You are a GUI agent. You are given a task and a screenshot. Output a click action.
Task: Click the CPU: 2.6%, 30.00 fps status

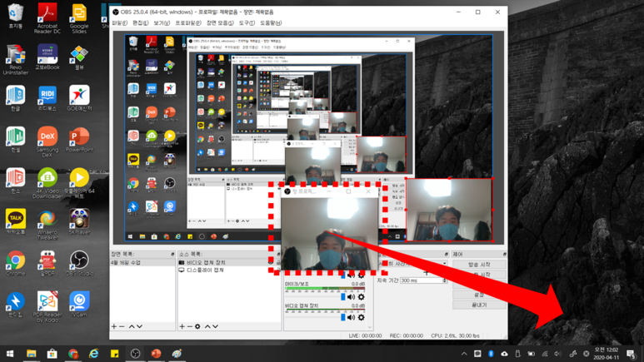tap(455, 335)
